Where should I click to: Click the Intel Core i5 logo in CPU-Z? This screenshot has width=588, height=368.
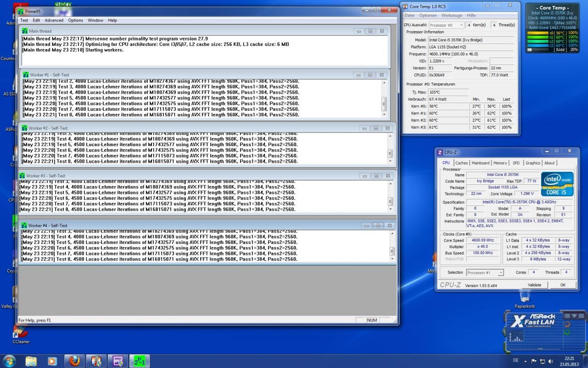click(557, 184)
